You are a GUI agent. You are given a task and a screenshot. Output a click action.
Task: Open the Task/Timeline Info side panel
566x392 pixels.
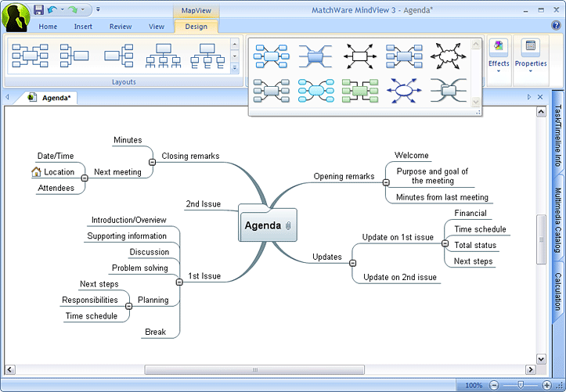tap(557, 135)
